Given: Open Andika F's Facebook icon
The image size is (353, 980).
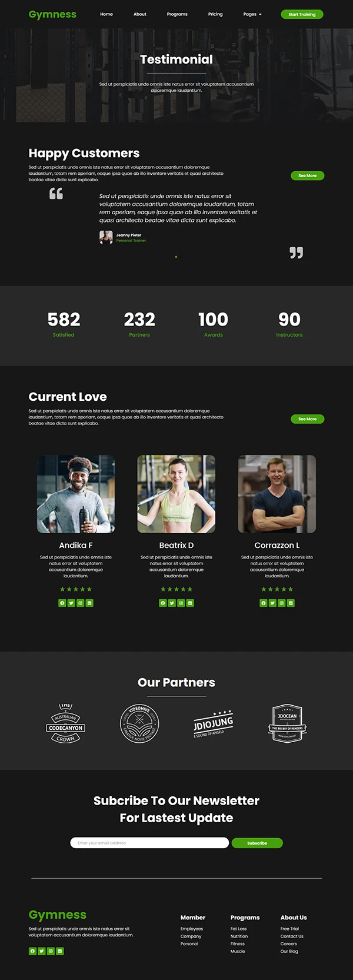Looking at the screenshot, I should coord(62,603).
